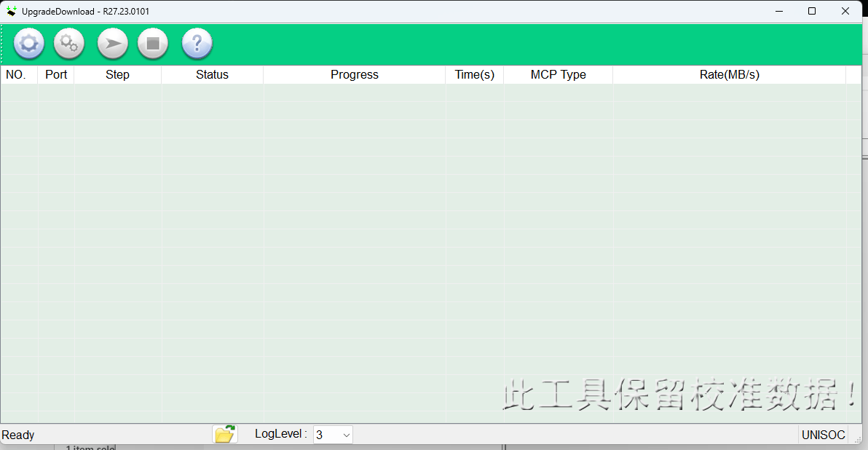Open Settings with the gear icon
This screenshot has width=868, height=450.
28,44
